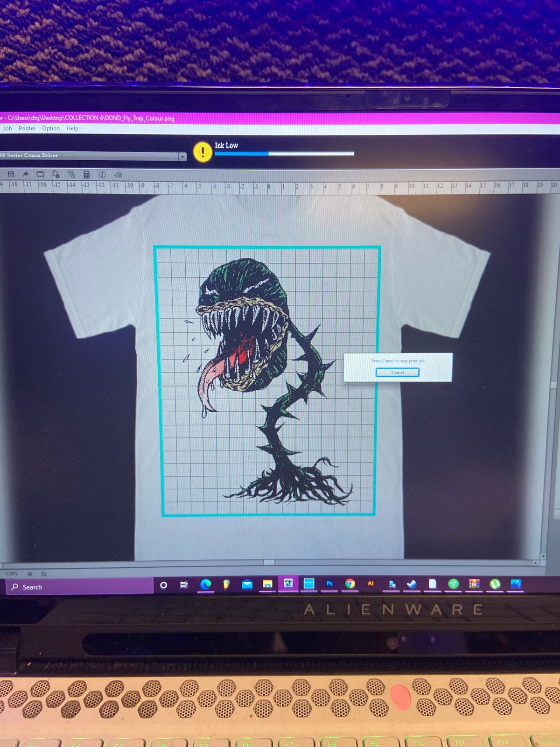This screenshot has width=560, height=747.
Task: Click the 120% zoom level text
Action: [12, 574]
